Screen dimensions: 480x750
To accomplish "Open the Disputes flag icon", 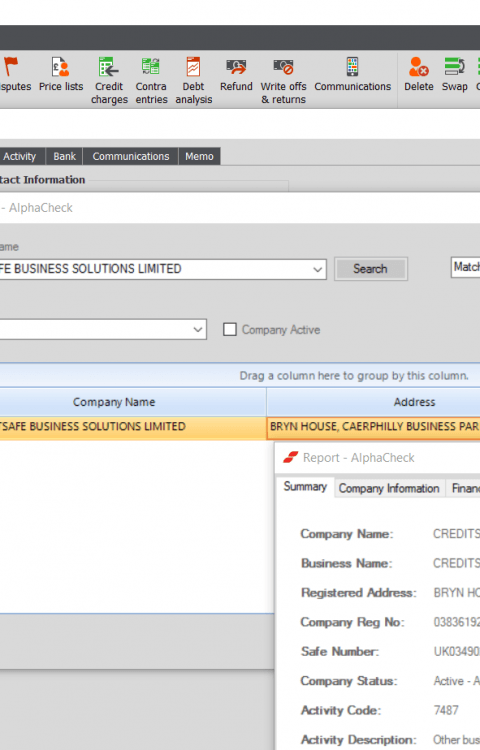I will coord(11,67).
